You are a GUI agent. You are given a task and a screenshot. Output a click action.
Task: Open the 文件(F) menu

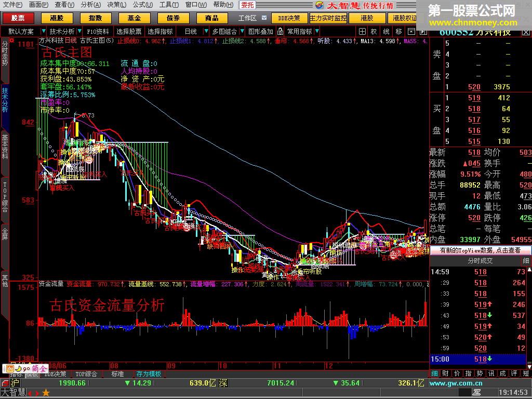pos(12,5)
